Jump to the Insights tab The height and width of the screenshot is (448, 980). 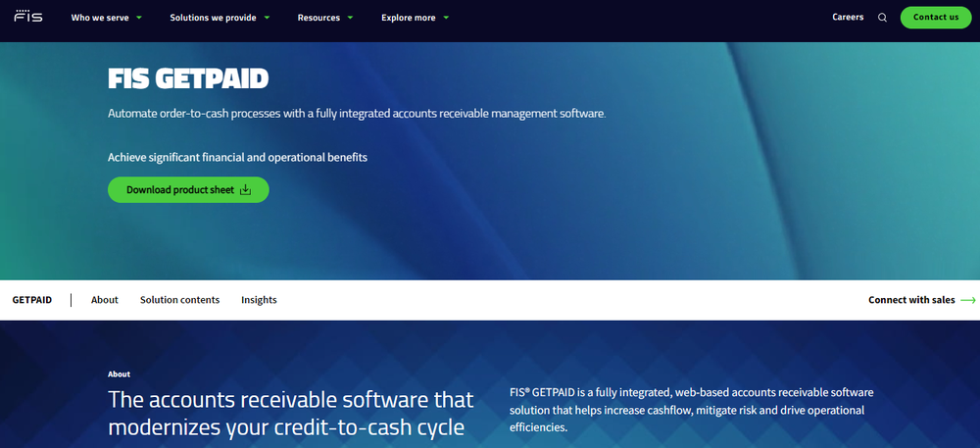tap(259, 300)
